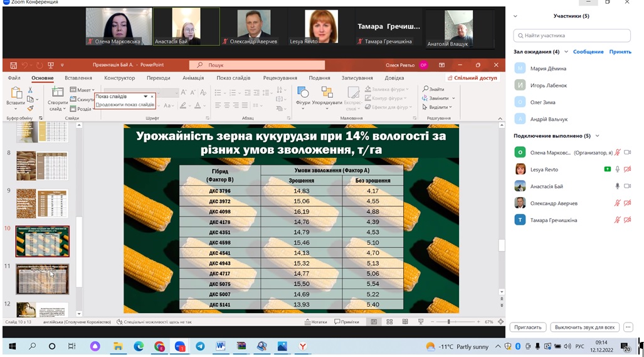The image size is (644, 357).
Task: Open the Конструктор ribbon tab
Action: [x=120, y=78]
